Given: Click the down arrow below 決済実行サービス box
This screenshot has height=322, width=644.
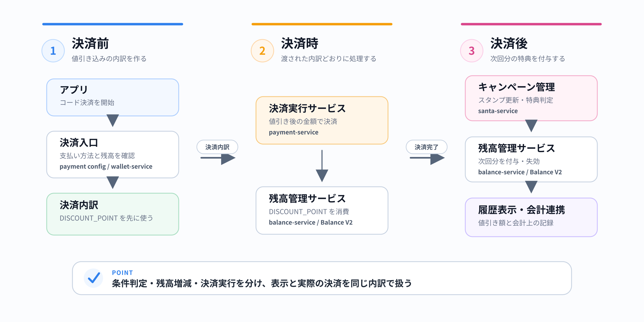Looking at the screenshot, I should click(322, 166).
